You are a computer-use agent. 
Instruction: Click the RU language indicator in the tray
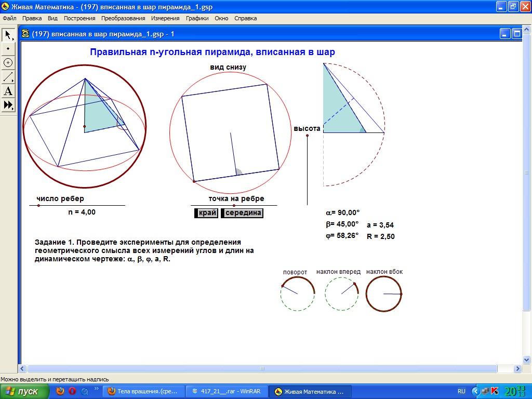click(461, 391)
